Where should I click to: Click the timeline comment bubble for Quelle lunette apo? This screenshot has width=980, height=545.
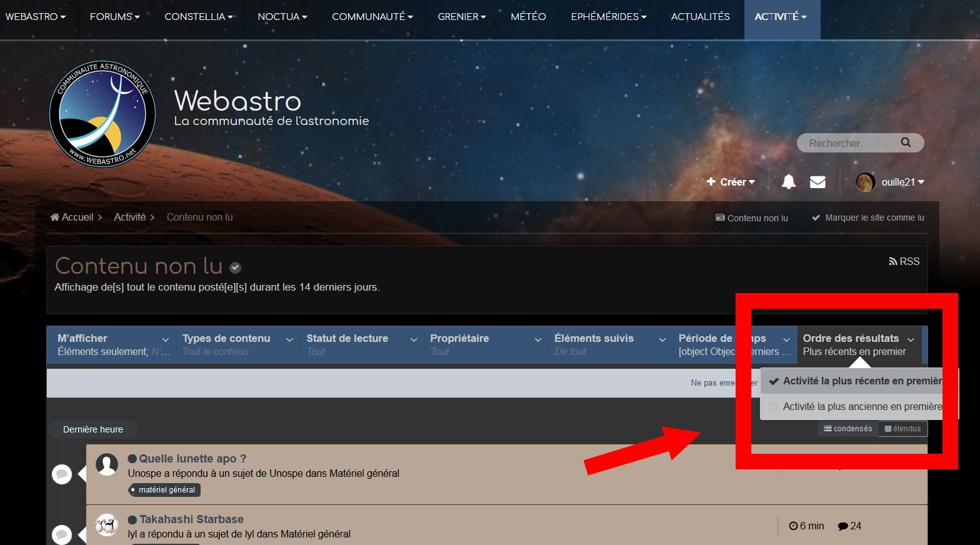[x=62, y=474]
